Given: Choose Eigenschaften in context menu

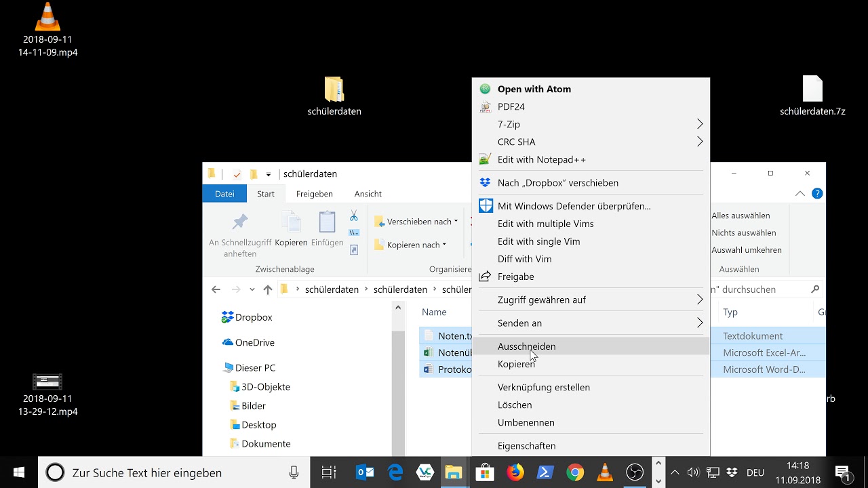Looking at the screenshot, I should (x=591, y=446).
